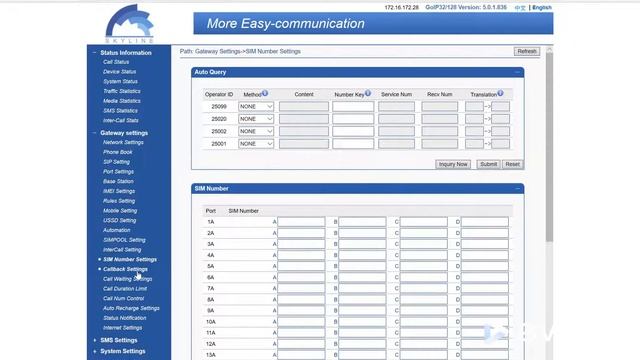The height and width of the screenshot is (360, 640).
Task: Open System Status page
Action: tap(120, 82)
